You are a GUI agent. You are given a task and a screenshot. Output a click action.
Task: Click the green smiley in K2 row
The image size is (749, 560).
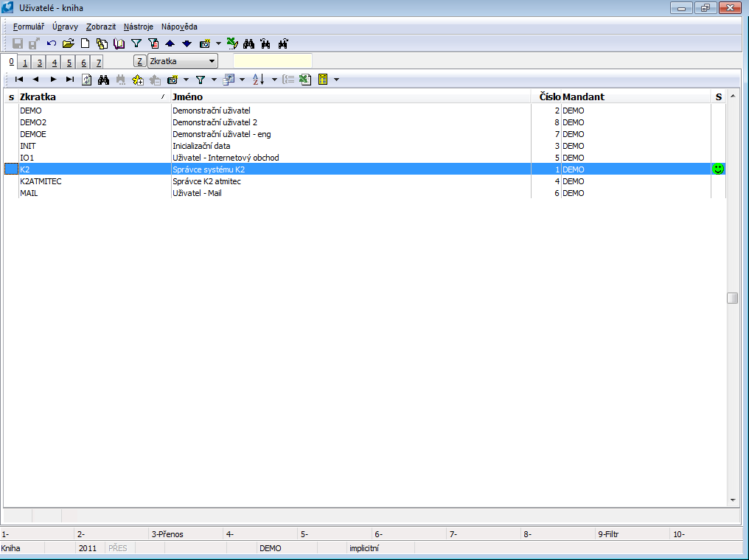pyautogui.click(x=718, y=169)
